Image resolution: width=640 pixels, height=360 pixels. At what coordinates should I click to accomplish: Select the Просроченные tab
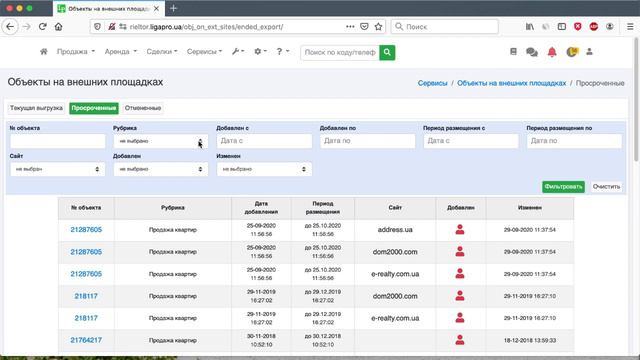(94, 108)
